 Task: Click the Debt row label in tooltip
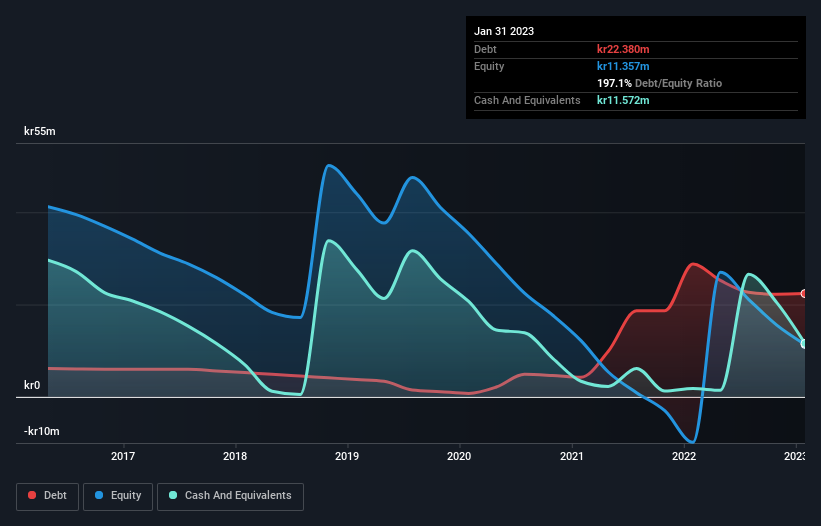point(485,49)
